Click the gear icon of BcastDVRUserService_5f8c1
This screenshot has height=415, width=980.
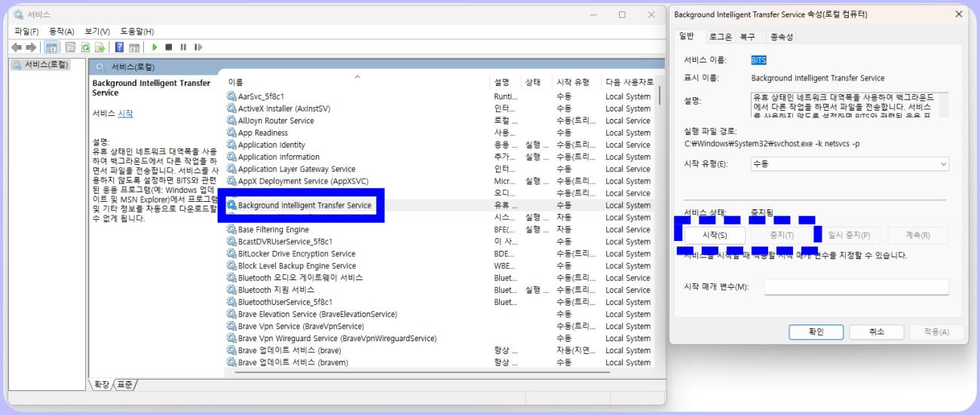tap(231, 241)
